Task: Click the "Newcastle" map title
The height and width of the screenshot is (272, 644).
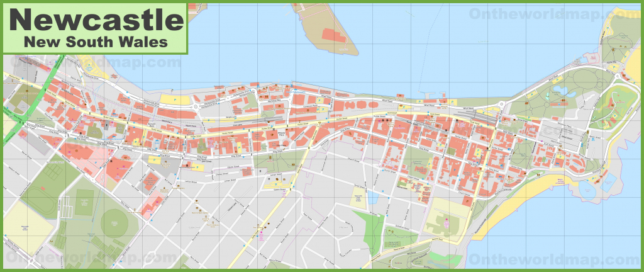Action: coord(96,19)
